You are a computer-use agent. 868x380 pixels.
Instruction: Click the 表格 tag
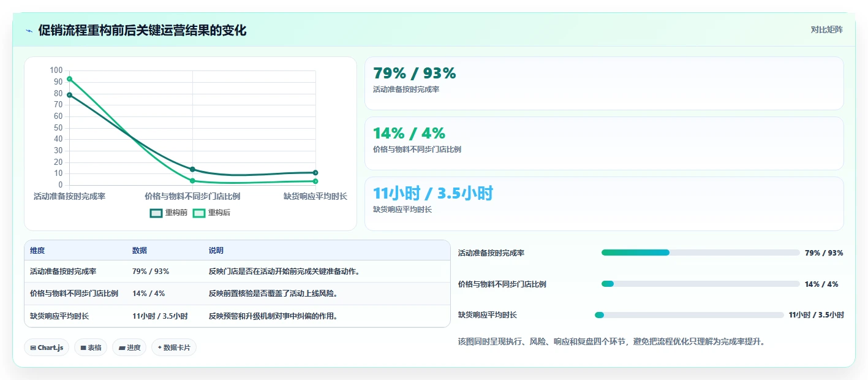pyautogui.click(x=91, y=348)
